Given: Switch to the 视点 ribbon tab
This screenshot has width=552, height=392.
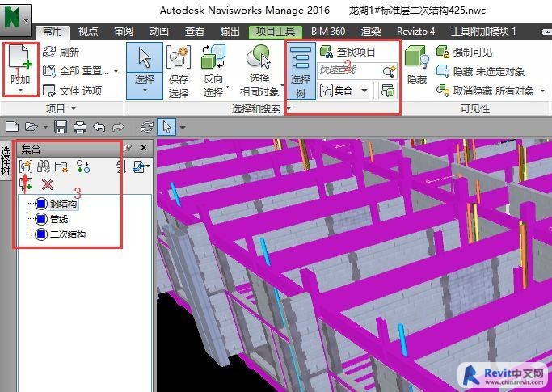Looking at the screenshot, I should [88, 32].
